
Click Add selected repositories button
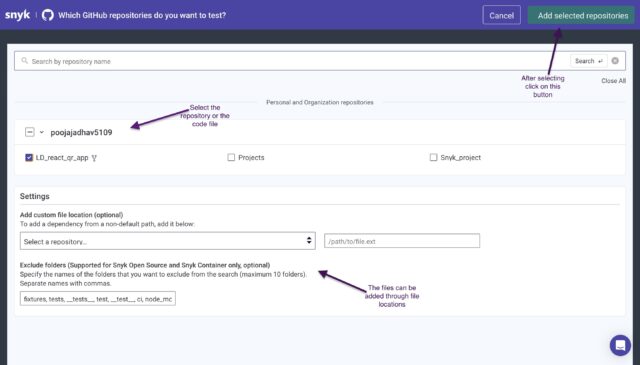pos(581,16)
